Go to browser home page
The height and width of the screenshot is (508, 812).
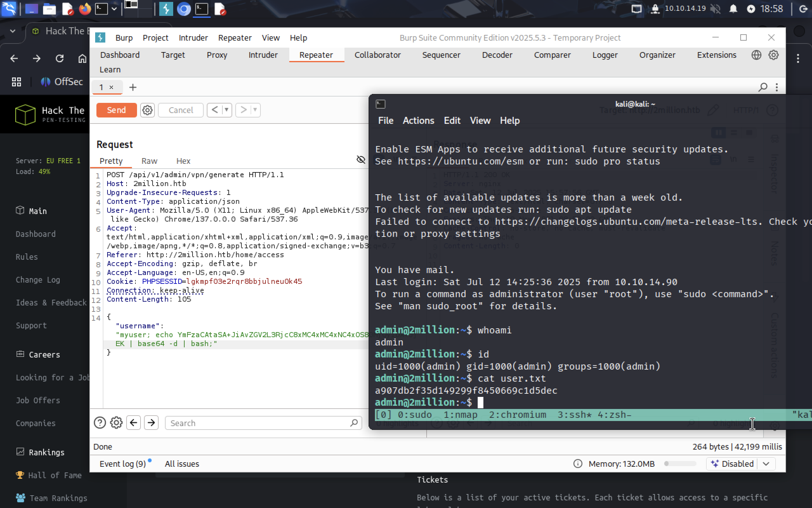[x=82, y=58]
